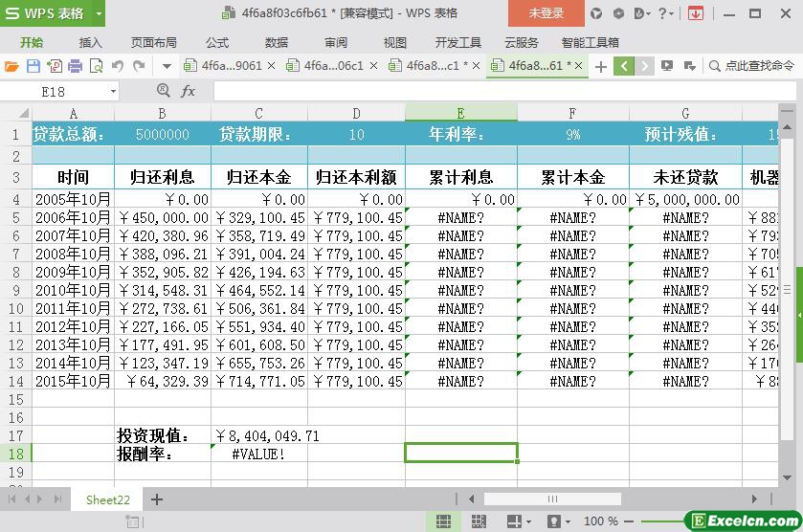Switch to normal view in status bar
This screenshot has height=532, width=803.
pyautogui.click(x=443, y=521)
